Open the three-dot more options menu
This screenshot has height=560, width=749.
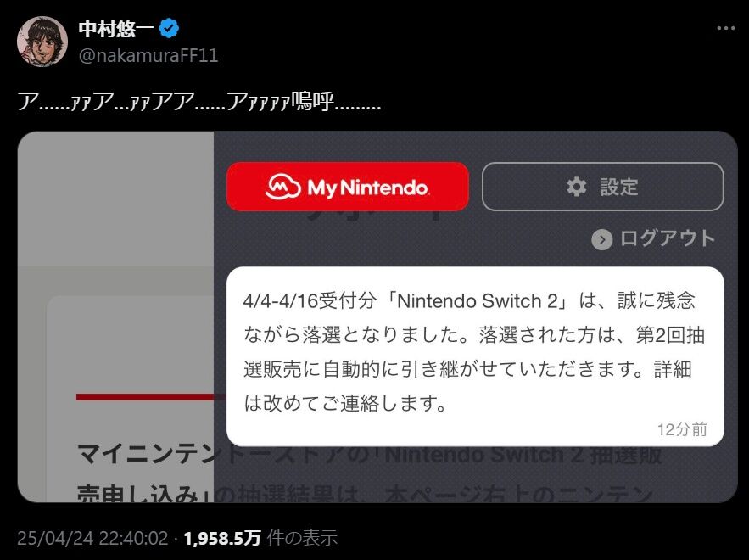click(x=725, y=28)
